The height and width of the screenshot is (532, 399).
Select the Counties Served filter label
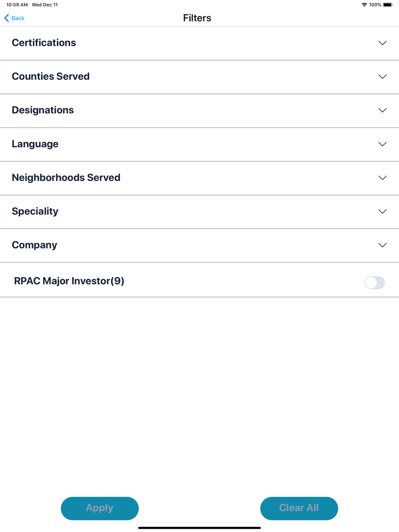[x=51, y=76]
